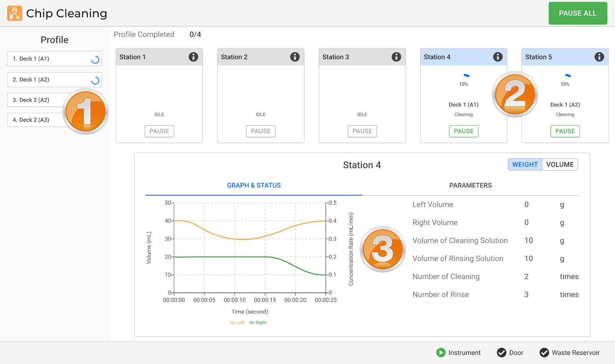This screenshot has height=364, width=615.
Task: Pause Station 4 cleaning
Action: [464, 131]
